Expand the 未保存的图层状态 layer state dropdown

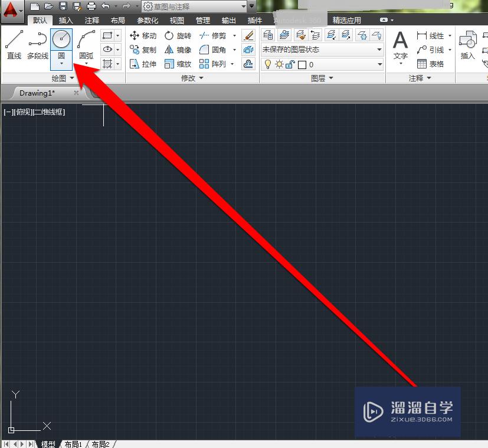(x=381, y=49)
